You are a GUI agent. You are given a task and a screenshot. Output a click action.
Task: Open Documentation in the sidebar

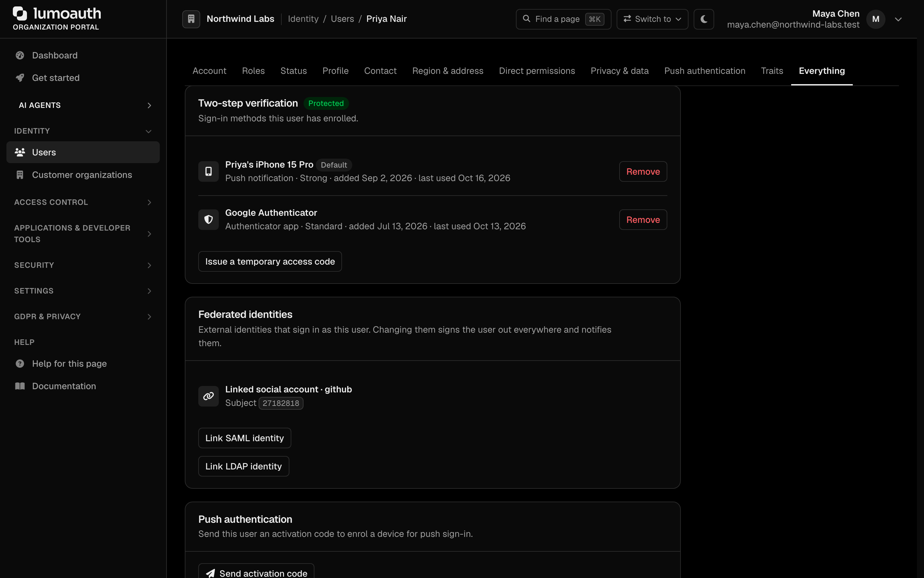pyautogui.click(x=83, y=386)
